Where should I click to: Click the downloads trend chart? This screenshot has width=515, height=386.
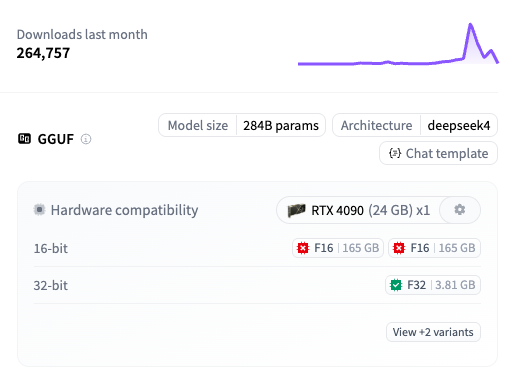click(398, 44)
